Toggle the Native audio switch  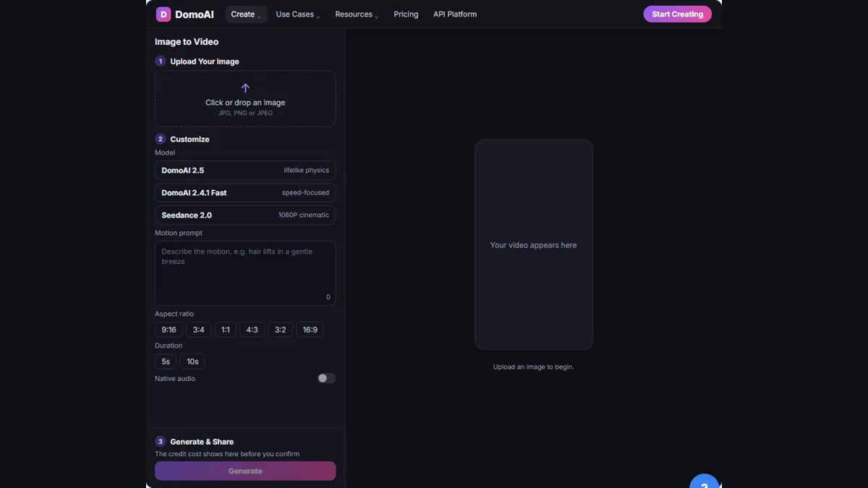326,378
